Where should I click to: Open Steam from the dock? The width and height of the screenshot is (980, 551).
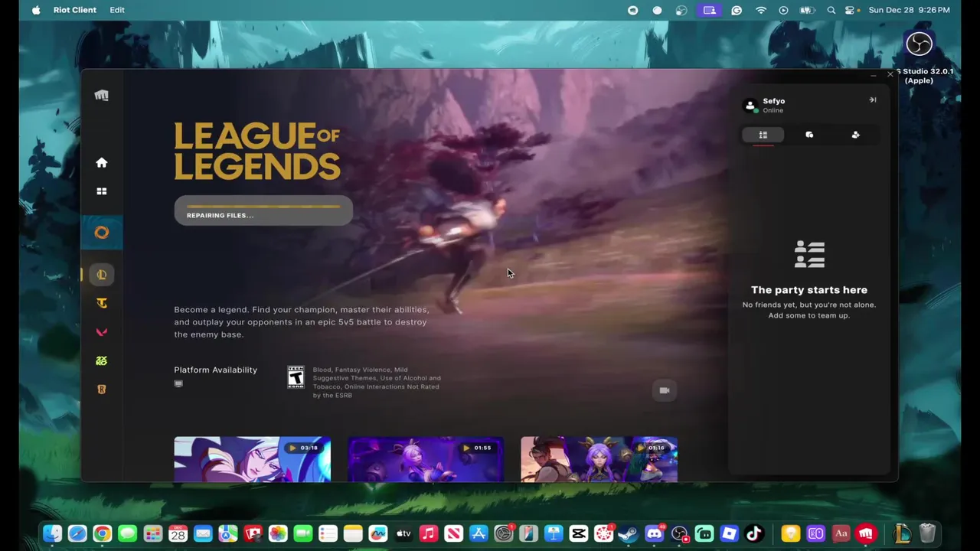click(629, 533)
